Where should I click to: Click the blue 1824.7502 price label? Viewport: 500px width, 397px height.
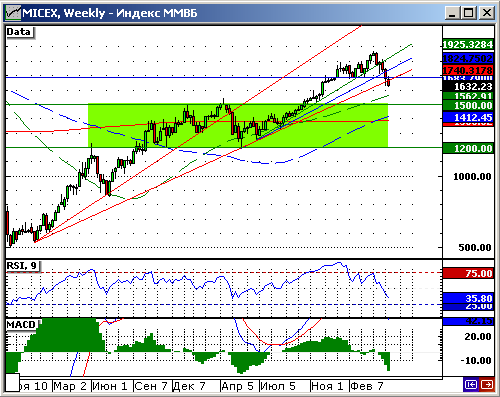click(x=468, y=58)
